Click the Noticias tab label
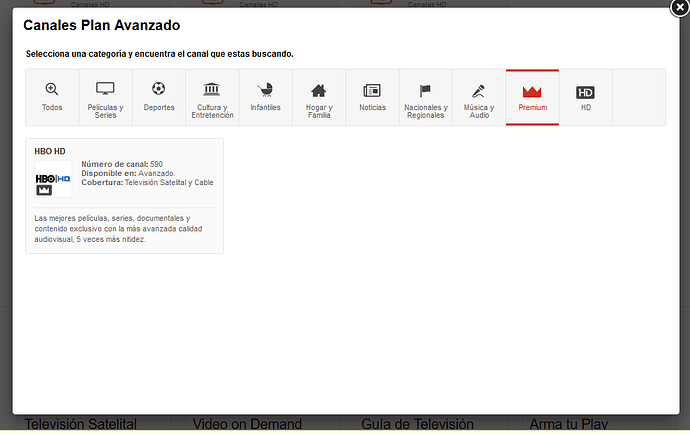The height and width of the screenshot is (434, 690). 372,107
